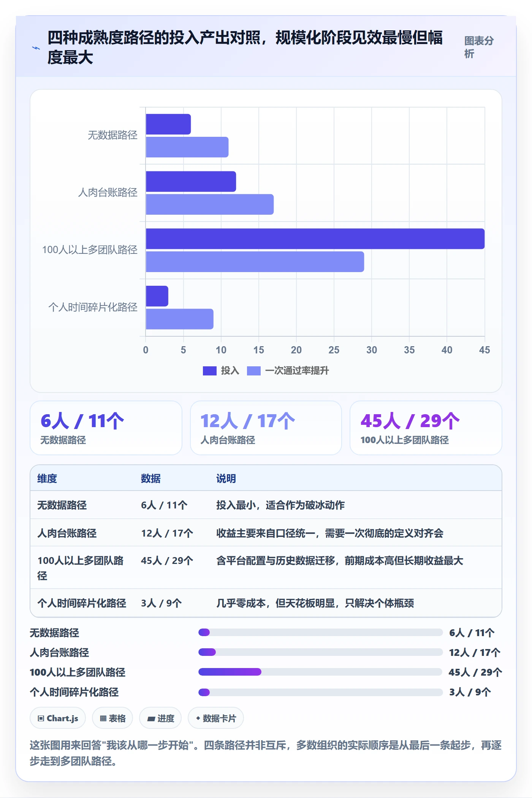Click the 一次通过率提升 bar for 人肉台账路径
The width and height of the screenshot is (532, 798).
[210, 204]
